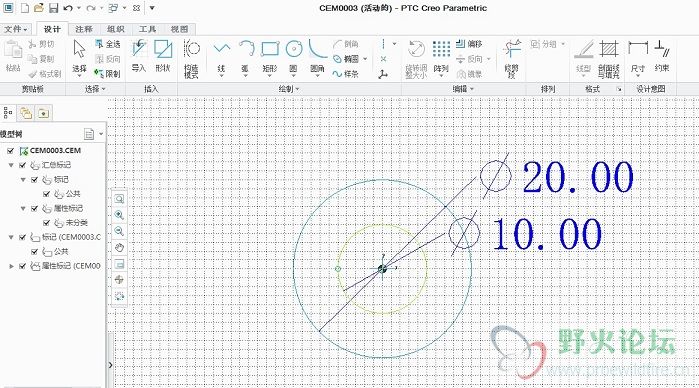
Task: Open the import (导入) tool
Action: tap(139, 57)
